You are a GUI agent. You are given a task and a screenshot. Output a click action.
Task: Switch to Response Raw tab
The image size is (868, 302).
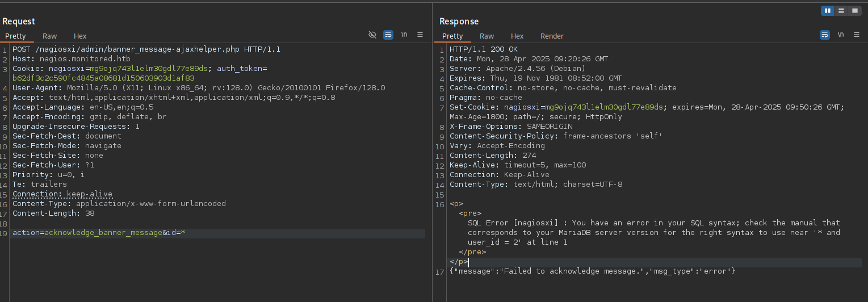[487, 36]
